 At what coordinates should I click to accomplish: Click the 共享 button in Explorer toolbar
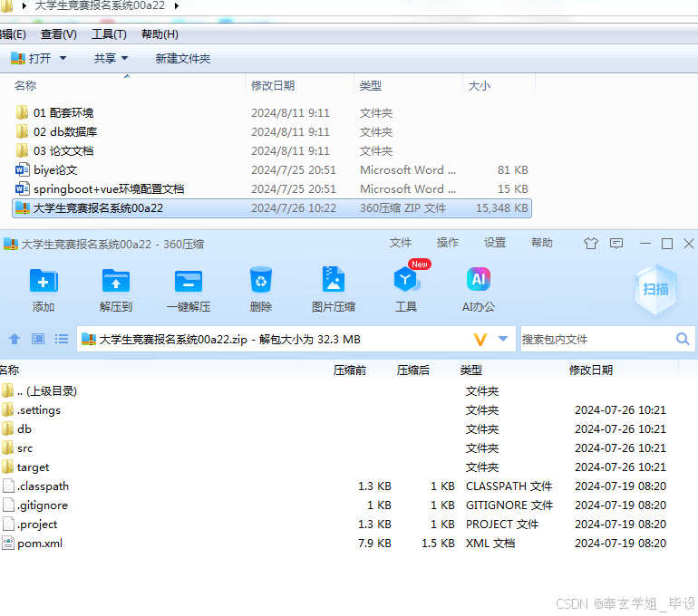[105, 58]
